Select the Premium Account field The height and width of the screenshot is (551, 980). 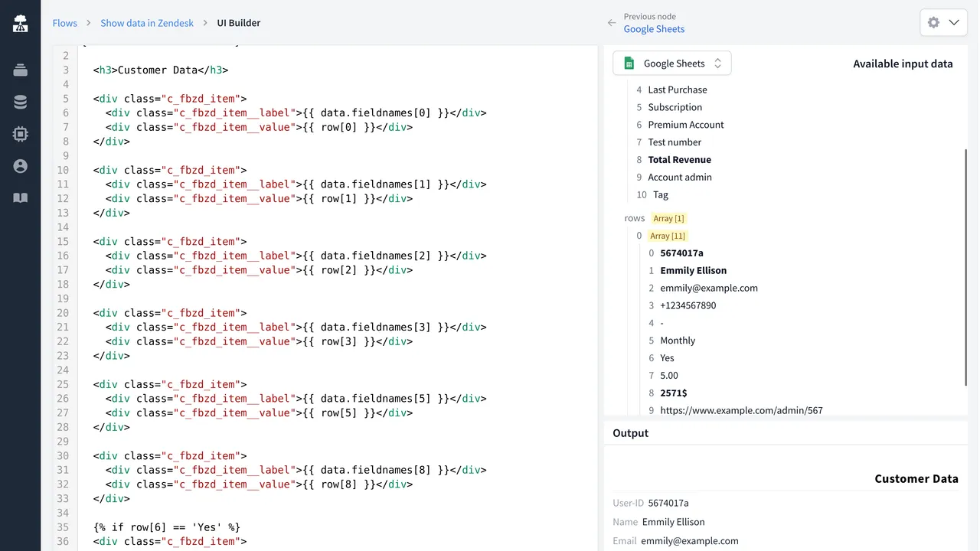686,125
